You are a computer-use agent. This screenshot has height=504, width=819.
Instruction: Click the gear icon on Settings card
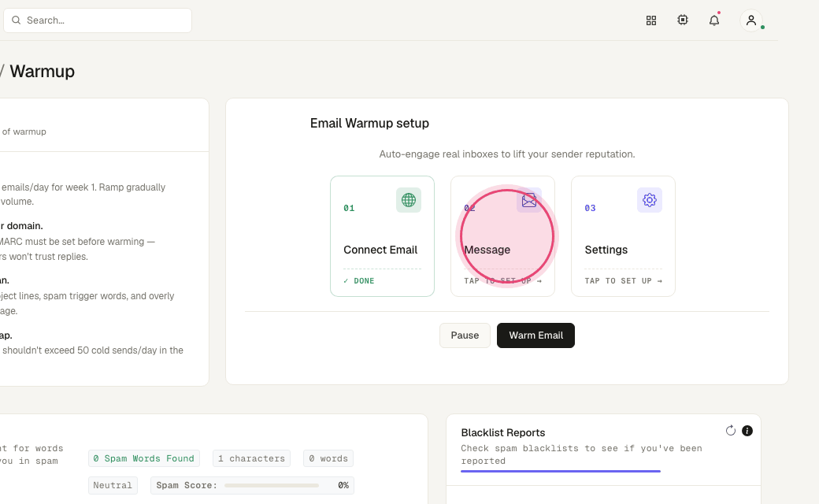(650, 200)
